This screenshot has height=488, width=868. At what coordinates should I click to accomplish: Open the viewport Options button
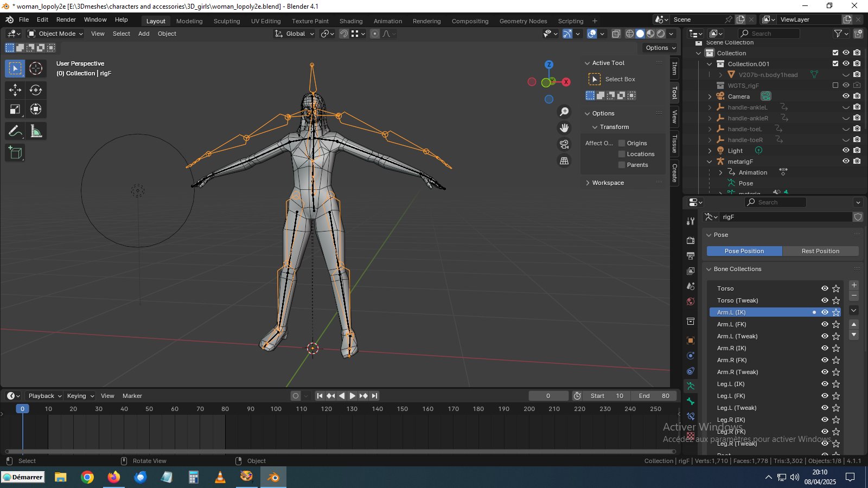pos(661,48)
